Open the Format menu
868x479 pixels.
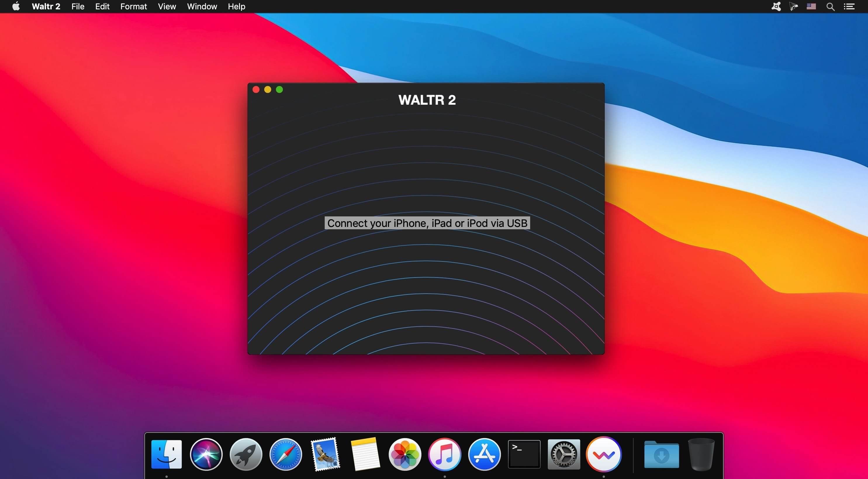point(134,6)
